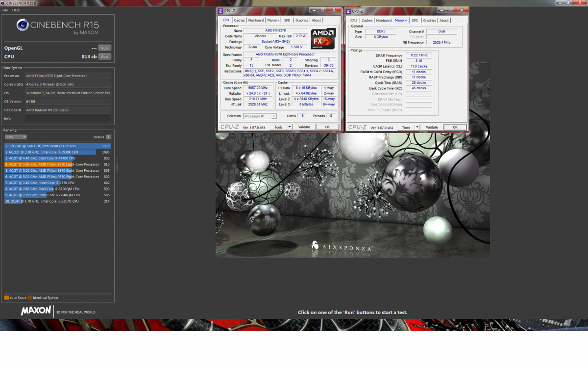The width and height of the screenshot is (588, 368).
Task: Select the Intel Xeon X5650 ranking row
Action: 57,146
